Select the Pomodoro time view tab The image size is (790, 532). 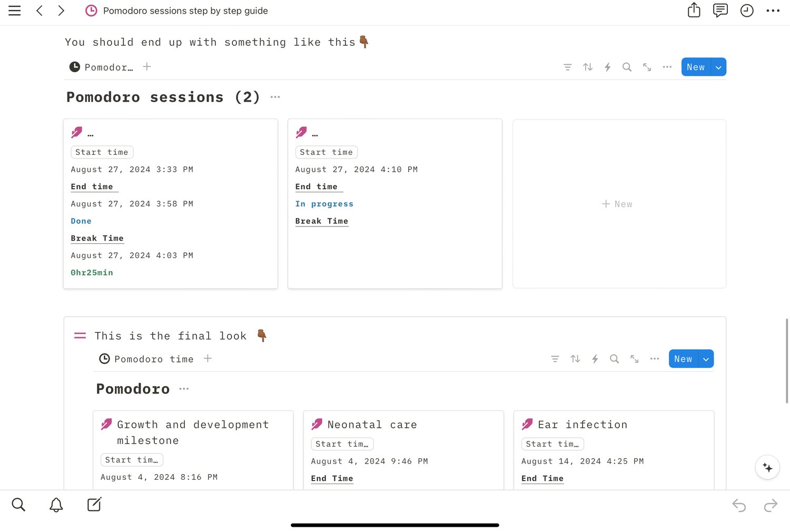coord(146,359)
